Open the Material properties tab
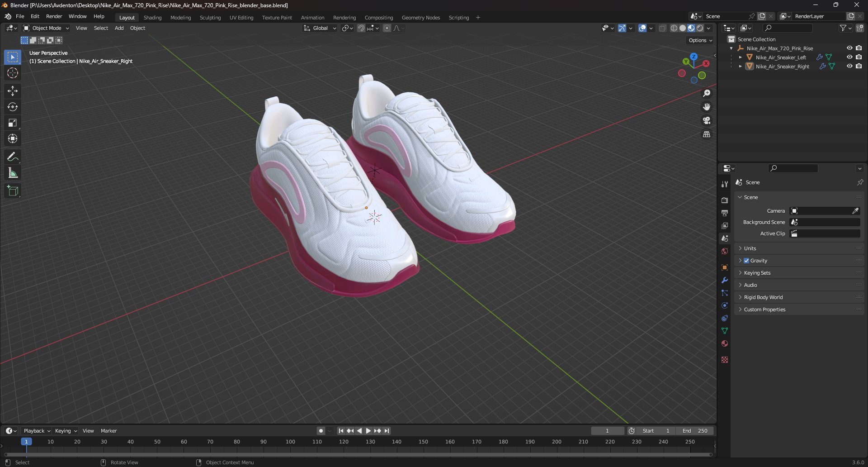 [x=725, y=343]
